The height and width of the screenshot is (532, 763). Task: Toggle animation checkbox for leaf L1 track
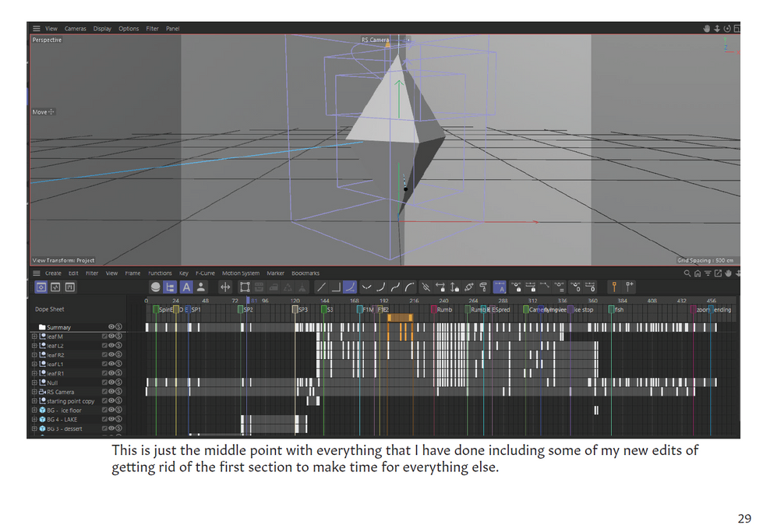point(104,365)
